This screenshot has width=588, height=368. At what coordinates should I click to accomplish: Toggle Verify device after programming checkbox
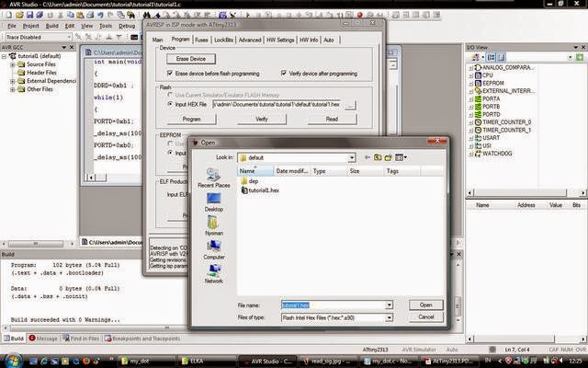pos(284,74)
